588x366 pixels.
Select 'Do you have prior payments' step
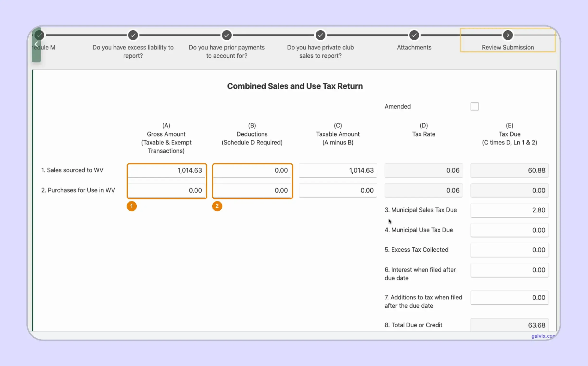click(227, 51)
